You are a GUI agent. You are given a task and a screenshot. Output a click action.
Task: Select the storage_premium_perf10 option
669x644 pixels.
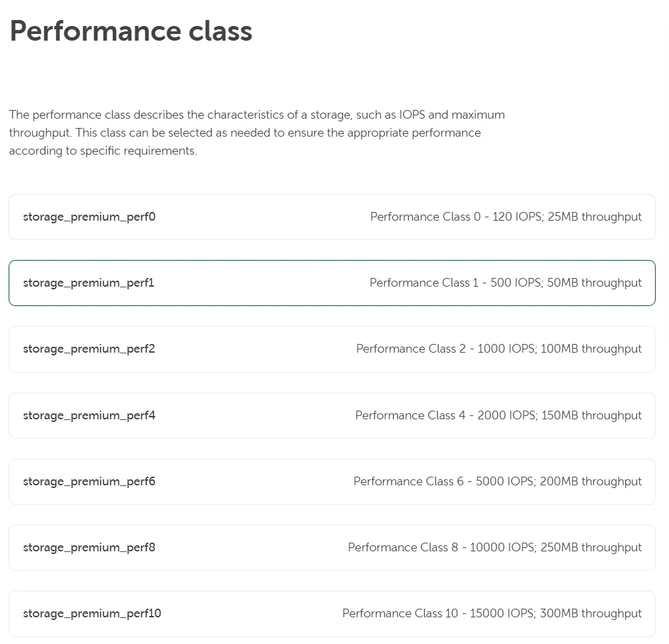[331, 613]
